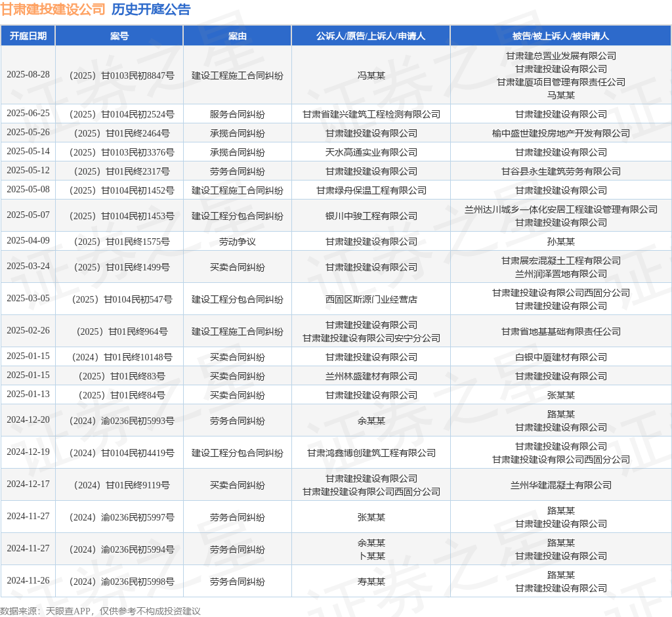Select case number (2025)甘01民终964号
Viewport: 672px width, 617px height.
click(121, 331)
